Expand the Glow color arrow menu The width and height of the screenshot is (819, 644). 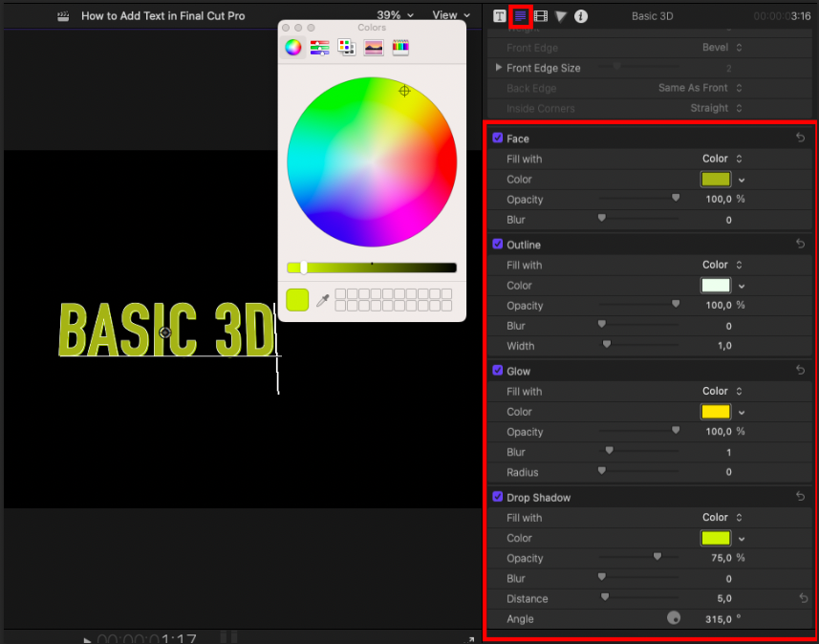[742, 413]
